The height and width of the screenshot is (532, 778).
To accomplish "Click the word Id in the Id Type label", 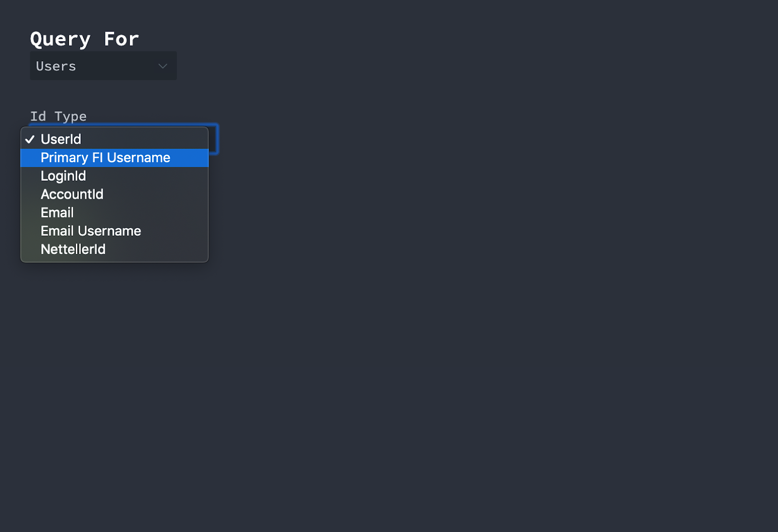I will pos(38,117).
